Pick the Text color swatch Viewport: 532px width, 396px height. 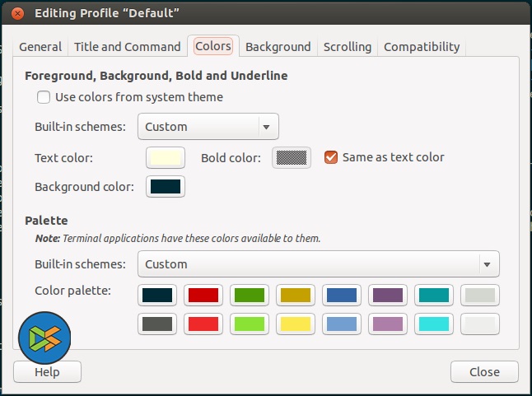coord(166,157)
